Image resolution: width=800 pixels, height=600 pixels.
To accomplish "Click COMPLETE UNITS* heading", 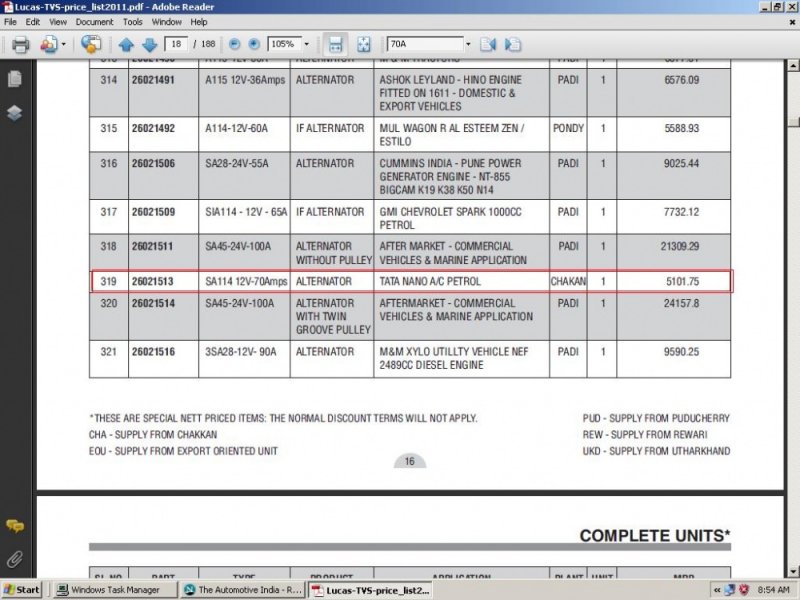I will (655, 535).
